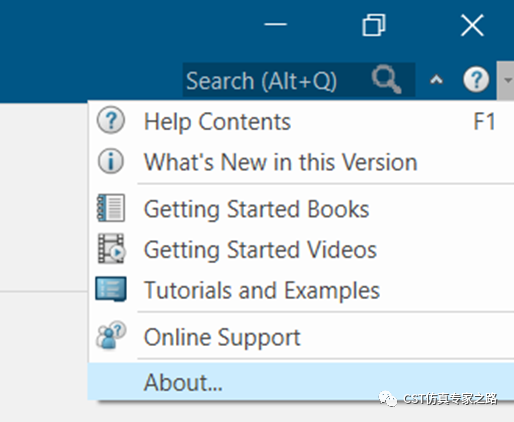Click the info icon beside What's New
Screen dimensions: 514x422
pos(111,161)
